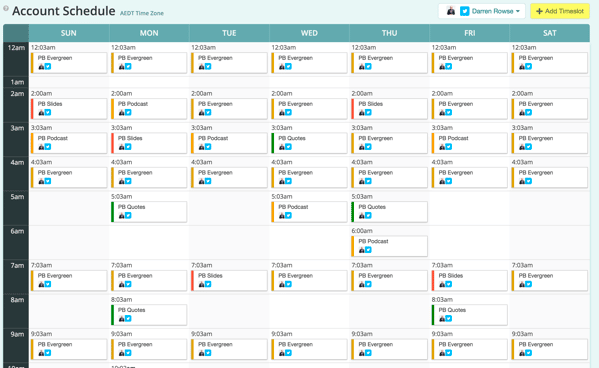599x368 pixels.
Task: Click the 12am row label
Action: coord(16,48)
